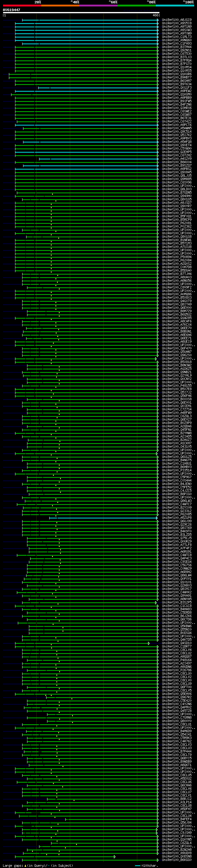Open hit UniRef100_A9SXW3
Screen dimensions: 197x868
coord(177,30)
